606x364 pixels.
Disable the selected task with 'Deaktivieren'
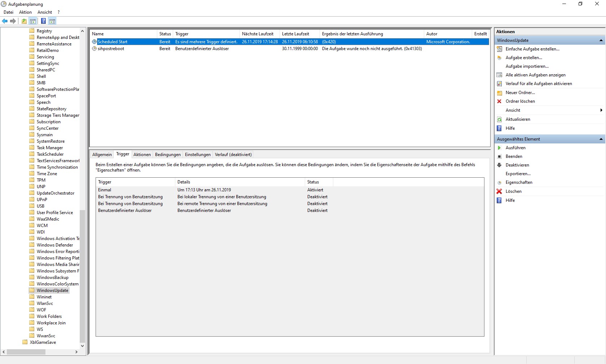(517, 165)
